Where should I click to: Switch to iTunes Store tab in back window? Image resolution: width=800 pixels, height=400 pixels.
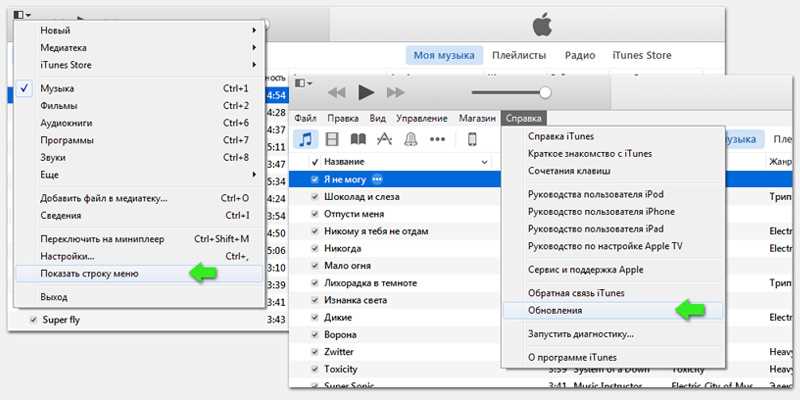642,55
